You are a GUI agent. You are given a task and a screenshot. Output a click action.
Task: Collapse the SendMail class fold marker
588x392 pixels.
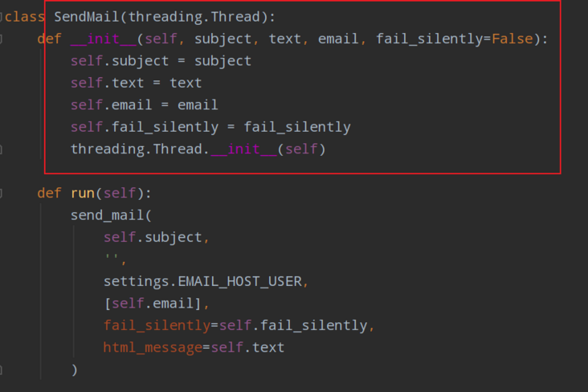tap(2, 16)
